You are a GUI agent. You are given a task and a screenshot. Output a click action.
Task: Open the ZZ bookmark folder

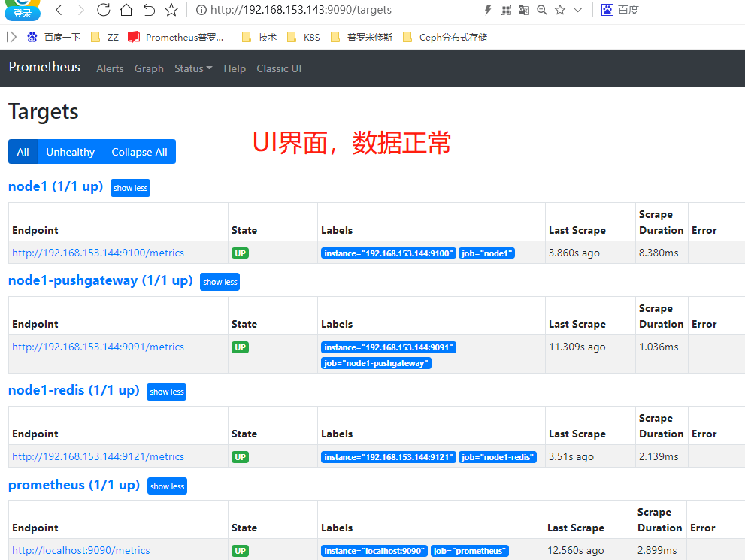point(104,37)
